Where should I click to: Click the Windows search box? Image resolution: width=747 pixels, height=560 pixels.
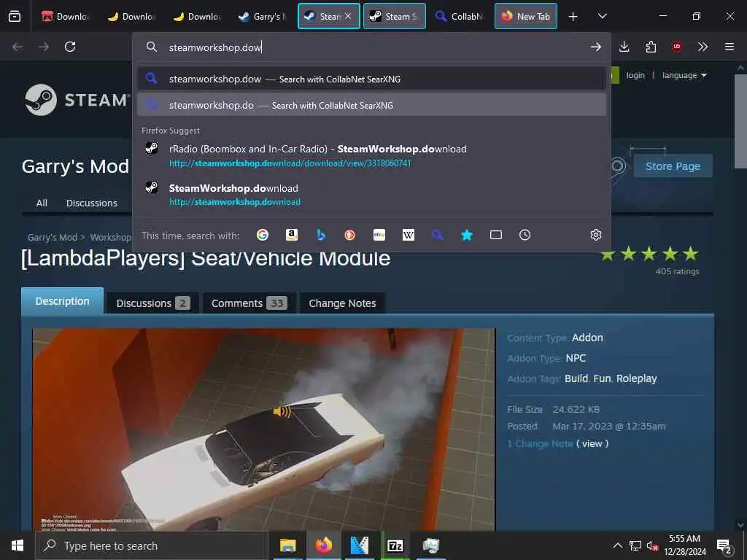coord(152,545)
